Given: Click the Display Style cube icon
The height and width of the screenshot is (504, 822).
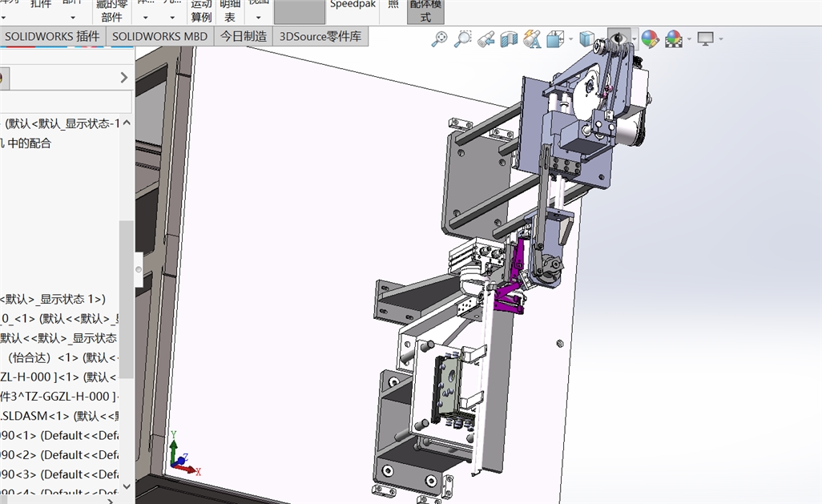Looking at the screenshot, I should [586, 38].
